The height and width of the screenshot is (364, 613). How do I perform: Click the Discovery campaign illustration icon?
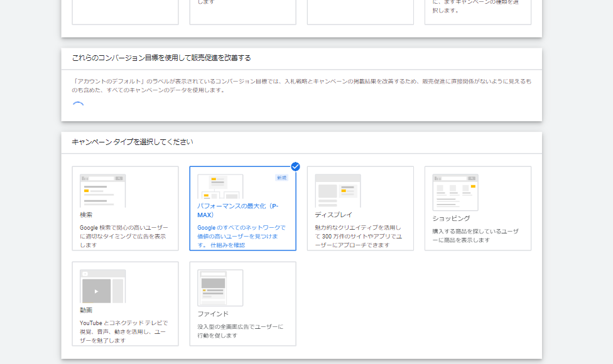[x=220, y=288]
